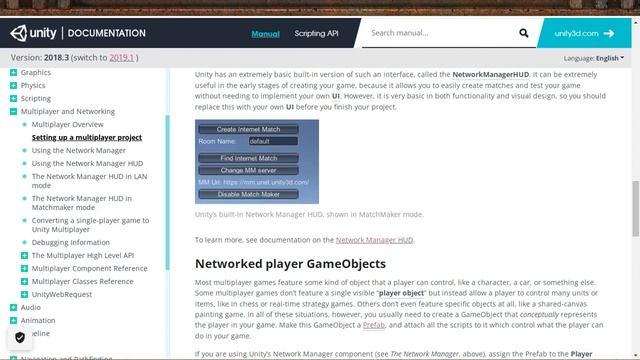Click the search magnifier icon

click(524, 33)
